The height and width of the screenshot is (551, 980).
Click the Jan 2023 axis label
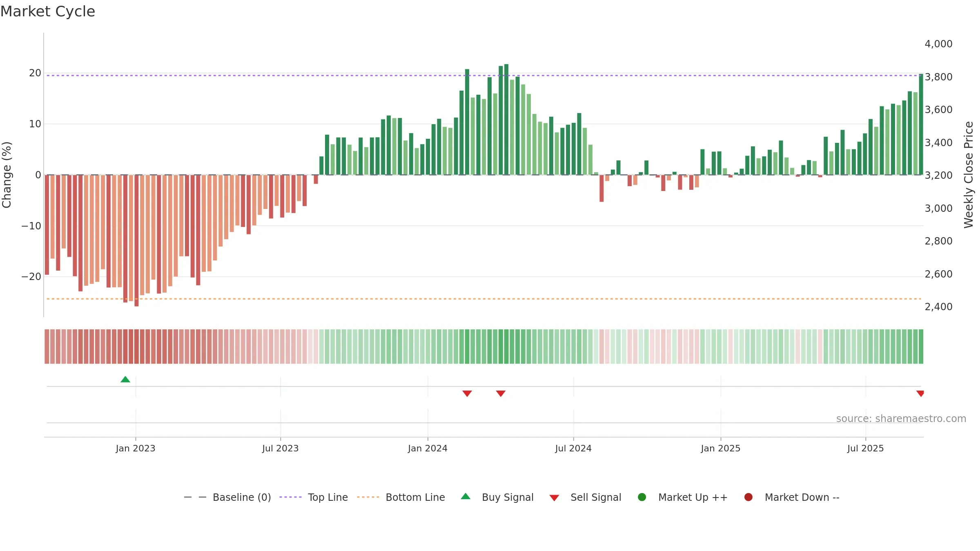click(x=136, y=448)
